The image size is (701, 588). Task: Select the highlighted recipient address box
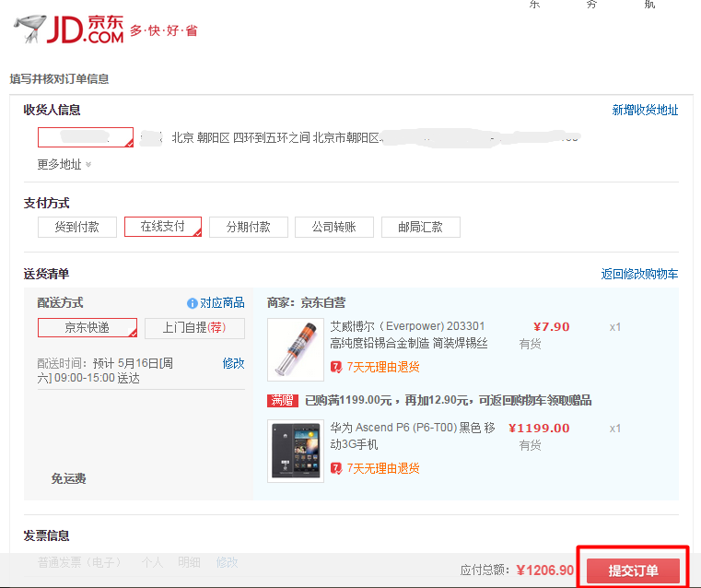(86, 137)
